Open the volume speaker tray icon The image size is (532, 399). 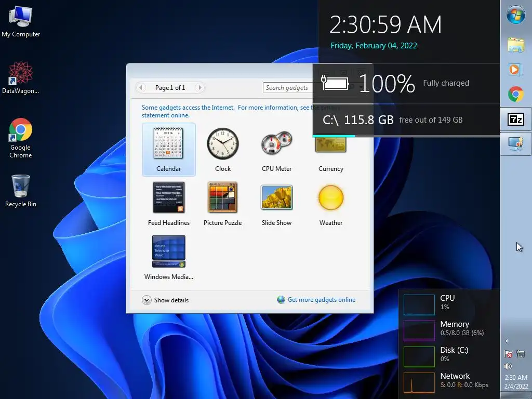[x=508, y=366]
